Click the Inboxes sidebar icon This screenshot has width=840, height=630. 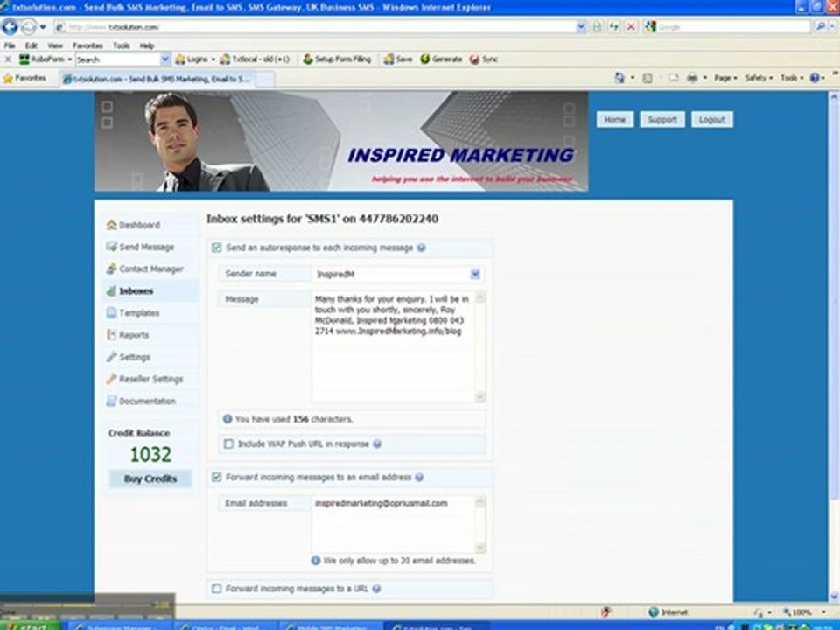[x=111, y=290]
